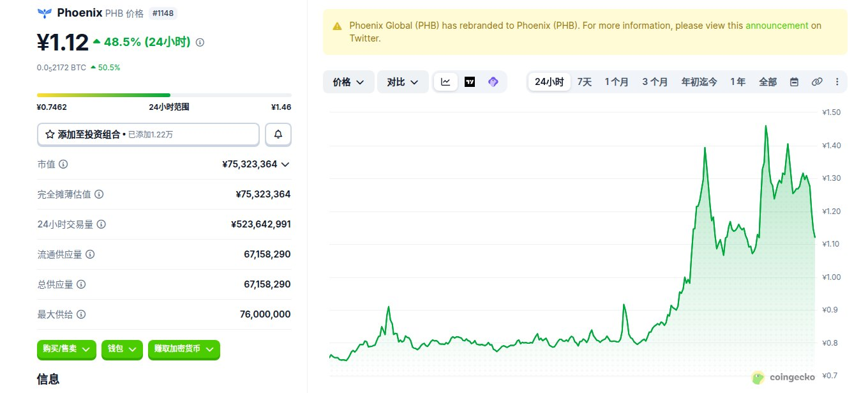The height and width of the screenshot is (393, 868).
Task: Open the 赚取加密货币 dropdown
Action: [x=184, y=349]
